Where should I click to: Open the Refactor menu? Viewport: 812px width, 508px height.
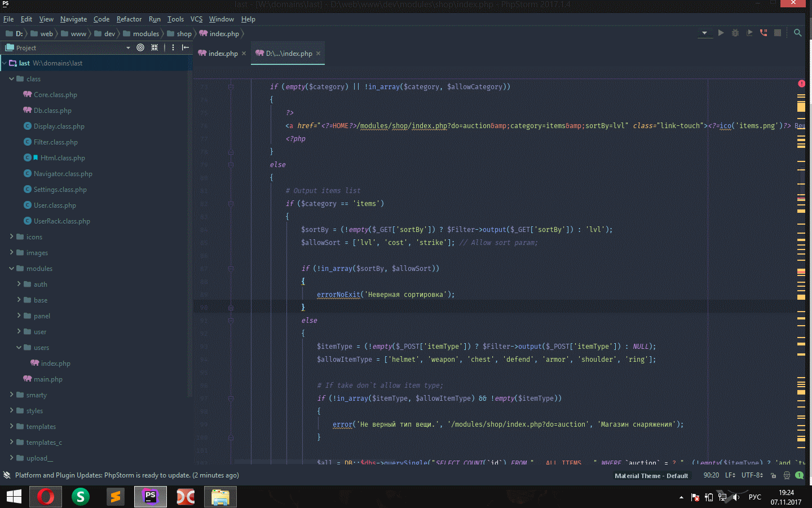[129, 19]
